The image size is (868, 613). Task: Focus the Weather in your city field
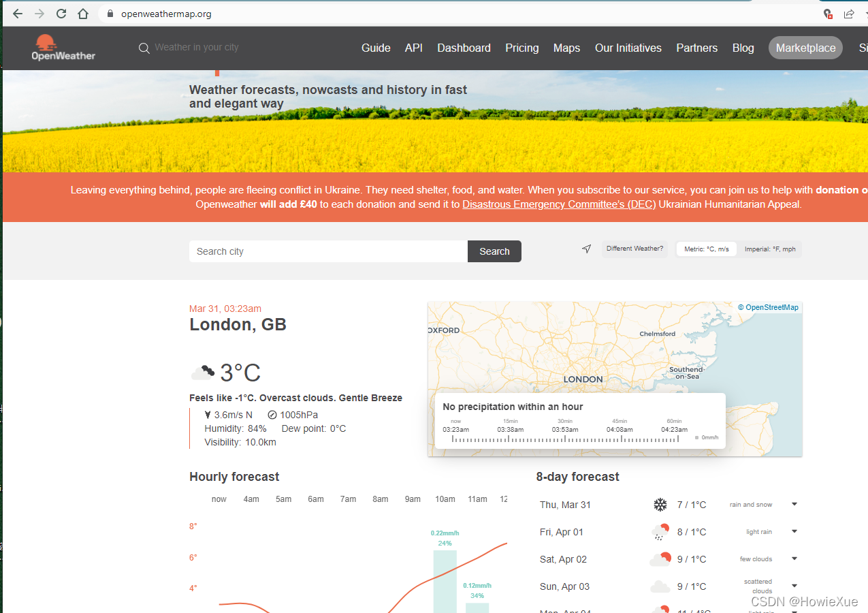196,48
